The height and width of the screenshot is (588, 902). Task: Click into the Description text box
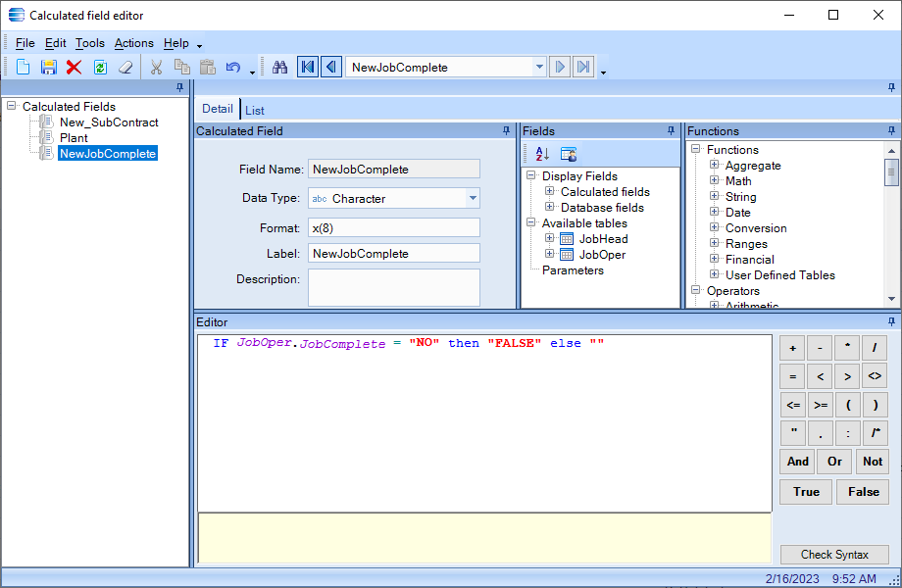pyautogui.click(x=394, y=287)
